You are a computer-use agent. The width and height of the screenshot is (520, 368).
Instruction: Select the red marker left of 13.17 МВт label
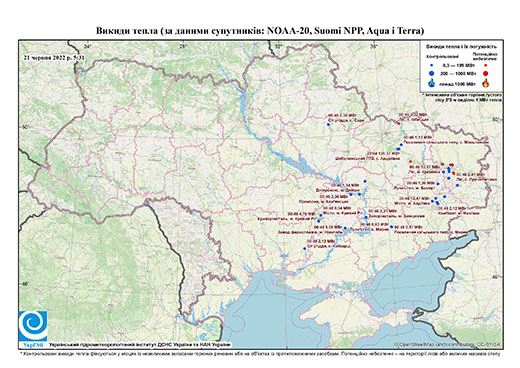[411, 161]
